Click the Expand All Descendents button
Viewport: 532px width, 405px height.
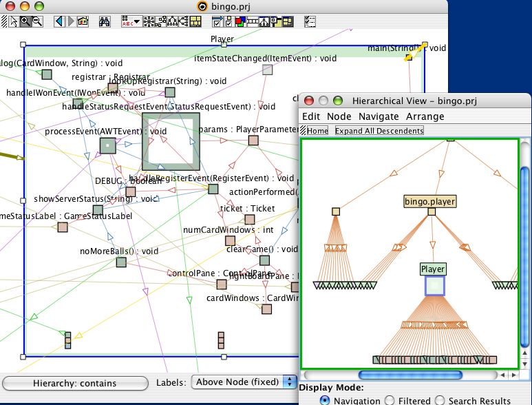click(379, 130)
